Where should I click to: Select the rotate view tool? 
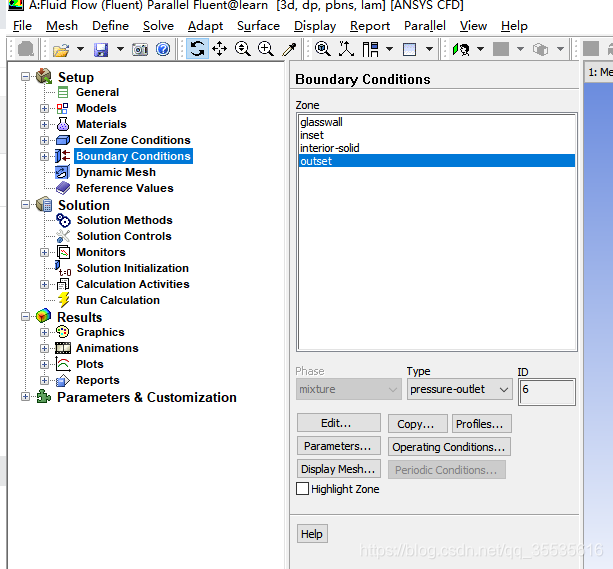coord(197,49)
